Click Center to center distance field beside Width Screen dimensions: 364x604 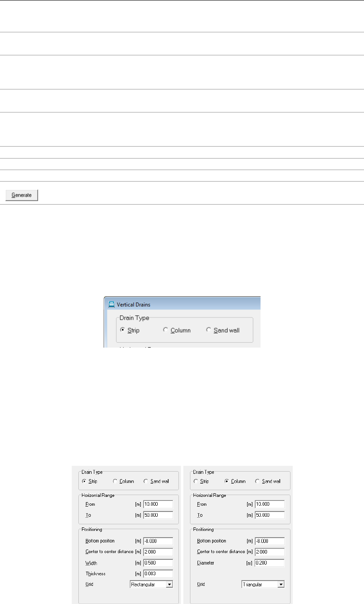point(158,552)
